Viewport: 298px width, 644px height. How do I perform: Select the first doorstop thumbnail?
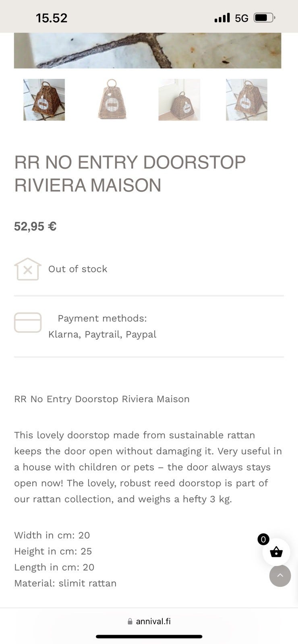pyautogui.click(x=44, y=100)
